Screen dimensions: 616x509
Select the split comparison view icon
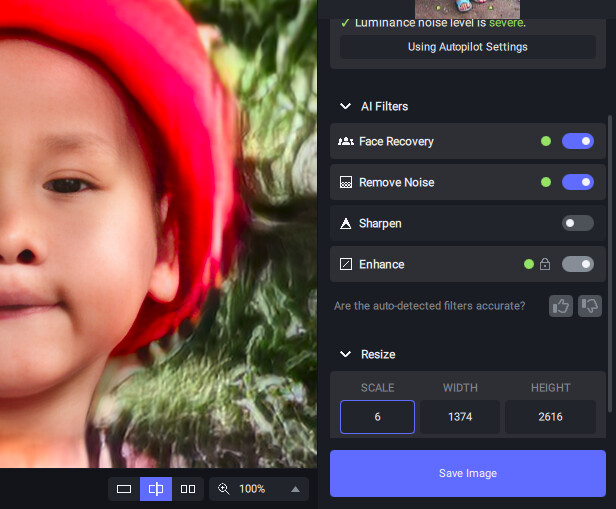pyautogui.click(x=156, y=489)
